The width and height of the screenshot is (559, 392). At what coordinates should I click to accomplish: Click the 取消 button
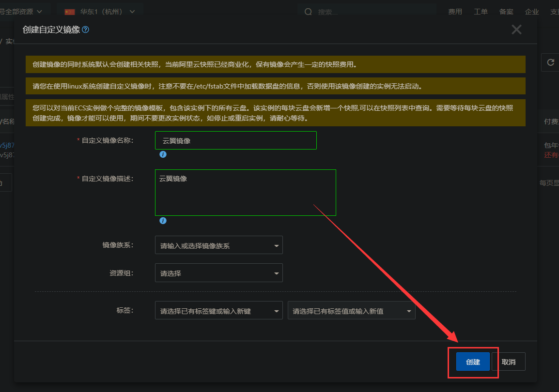click(x=508, y=362)
